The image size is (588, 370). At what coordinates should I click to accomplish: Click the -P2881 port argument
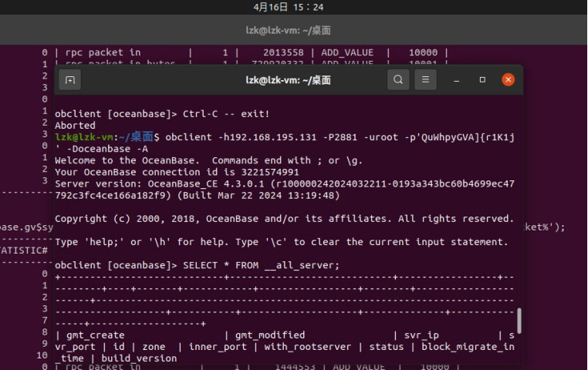340,137
